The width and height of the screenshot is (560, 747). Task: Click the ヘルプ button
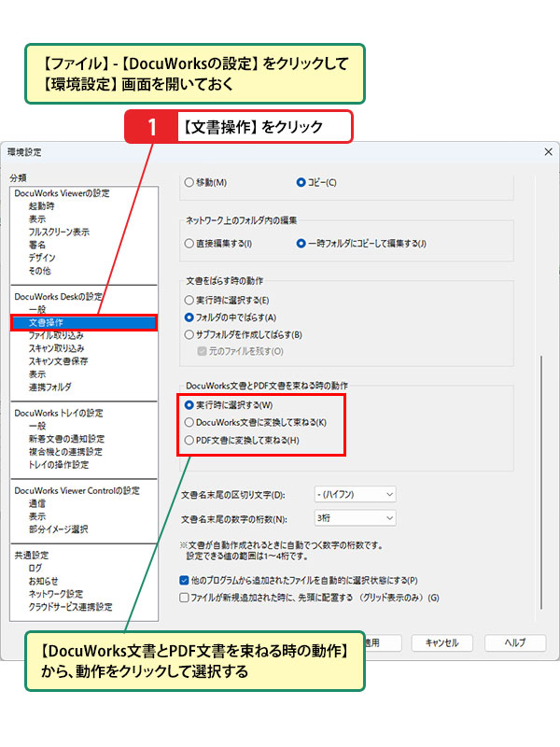(515, 642)
